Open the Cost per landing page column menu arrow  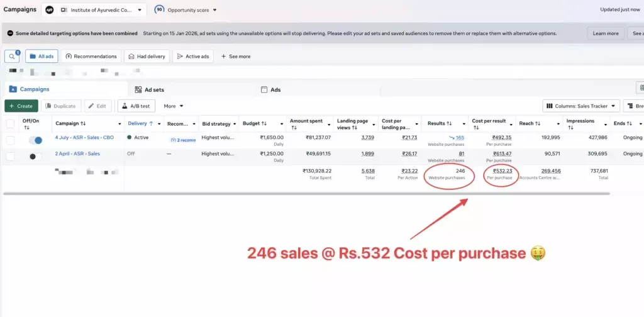click(x=416, y=124)
